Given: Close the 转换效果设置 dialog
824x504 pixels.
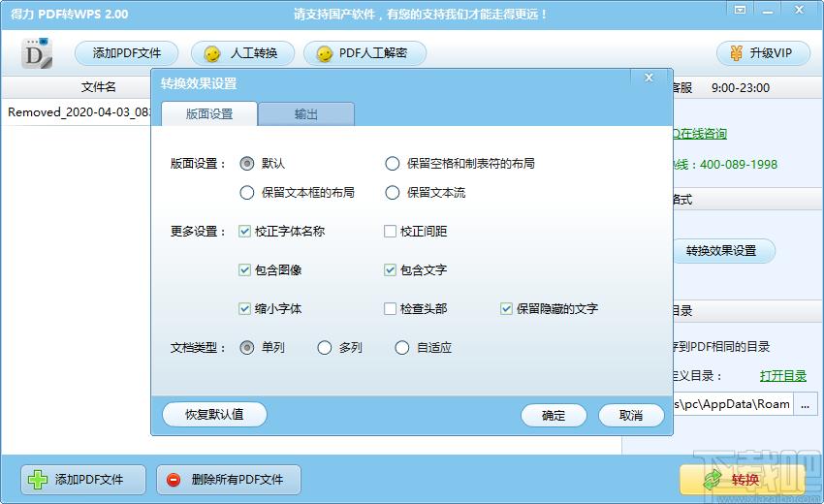Looking at the screenshot, I should [649, 78].
